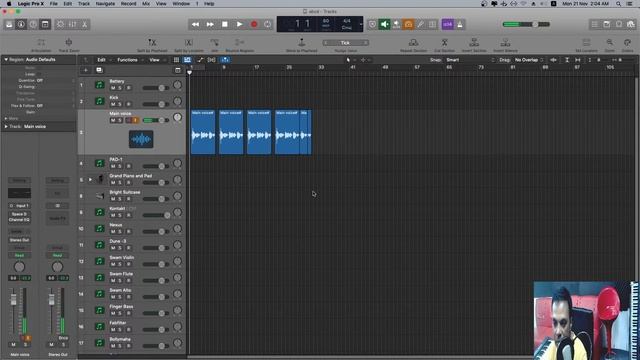Open the Drag No Overlap dropdown
Screen dimensions: 640x360
(528, 60)
